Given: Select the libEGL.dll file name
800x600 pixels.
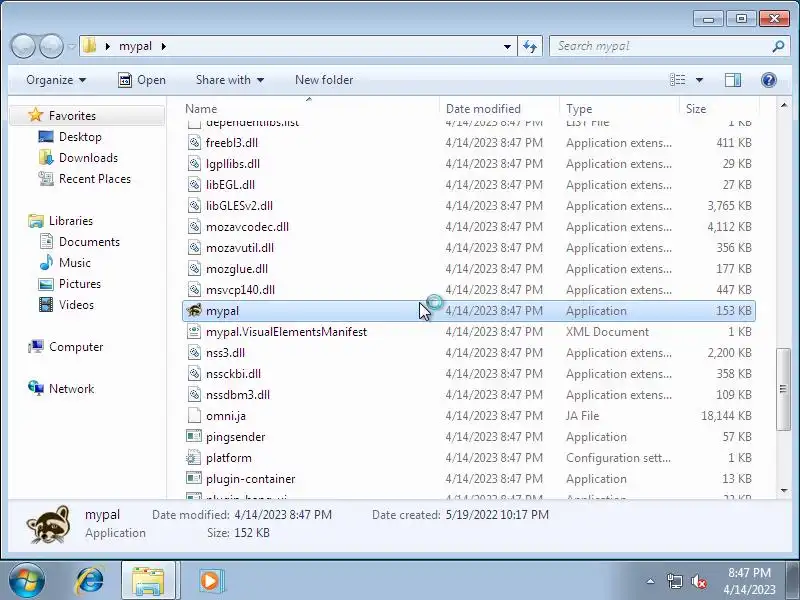Looking at the screenshot, I should [x=230, y=184].
